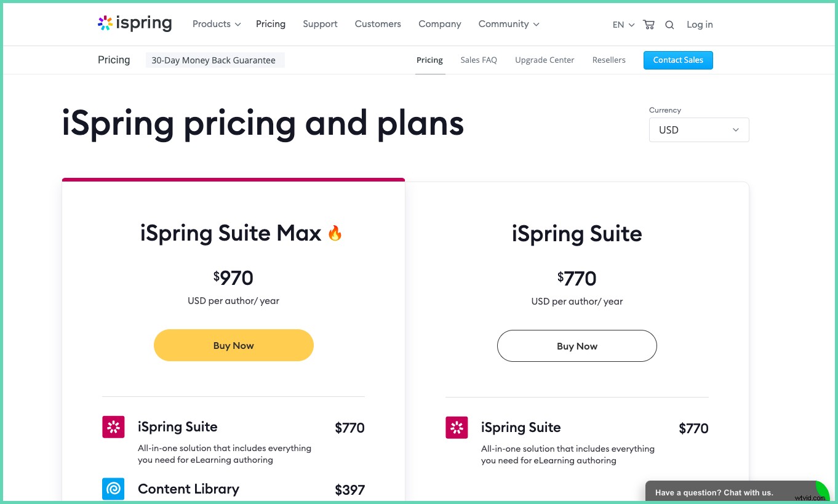This screenshot has width=838, height=504.
Task: Open the EN language selector
Action: click(x=623, y=25)
